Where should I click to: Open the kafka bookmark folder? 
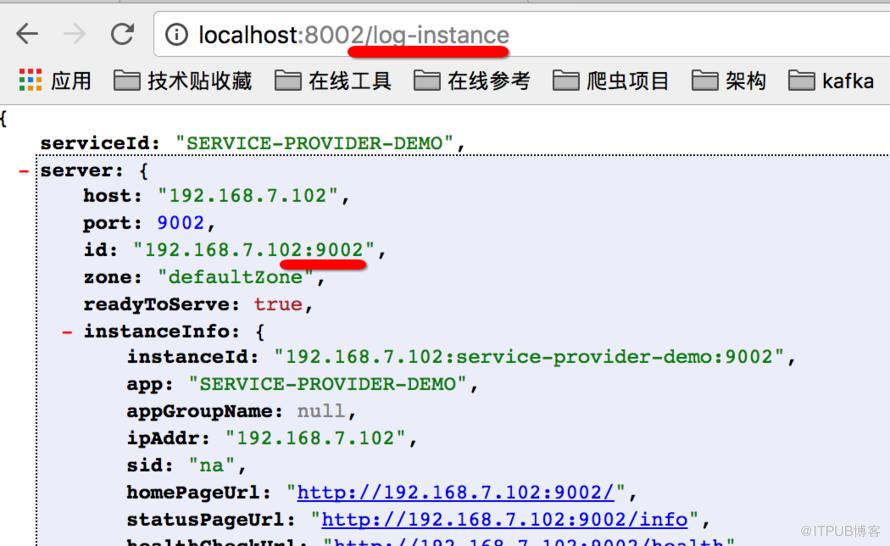tap(832, 81)
